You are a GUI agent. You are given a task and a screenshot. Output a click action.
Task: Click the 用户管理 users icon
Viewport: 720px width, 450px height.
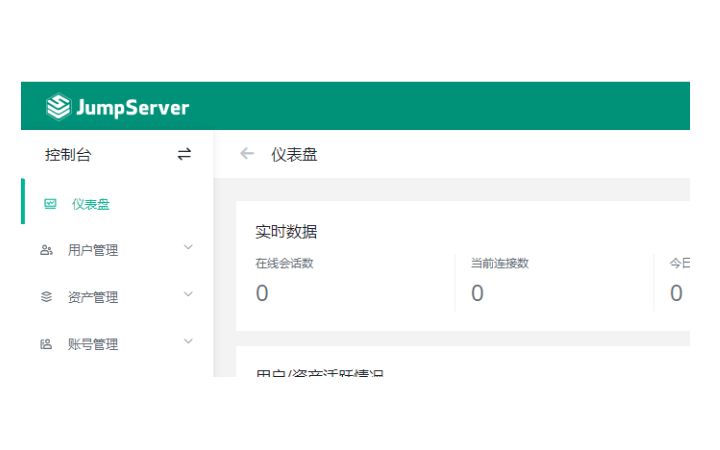[46, 250]
